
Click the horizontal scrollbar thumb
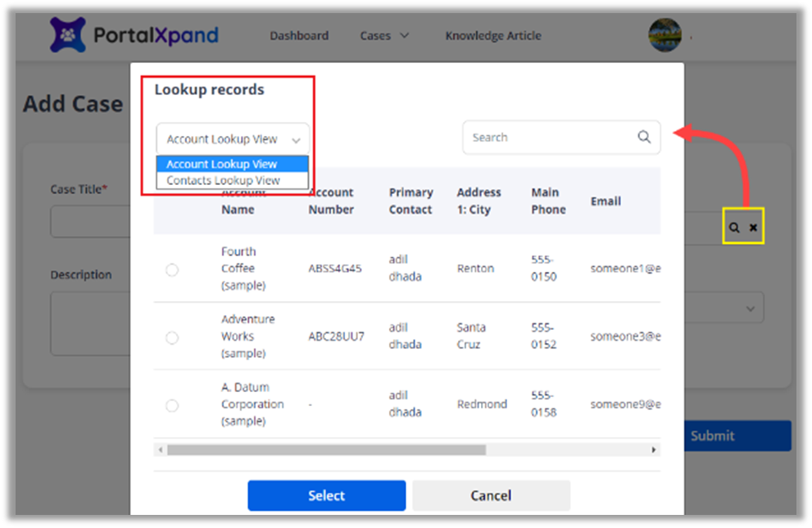(326, 450)
